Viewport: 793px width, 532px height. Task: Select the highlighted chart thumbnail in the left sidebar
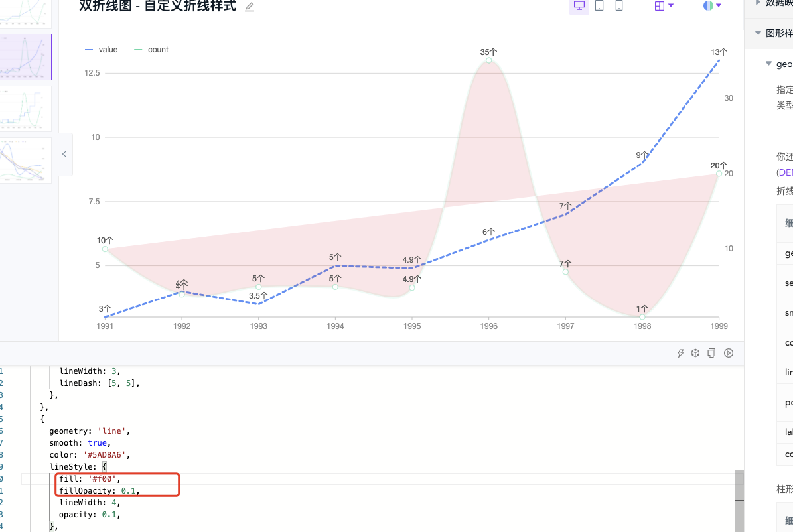tap(26, 57)
